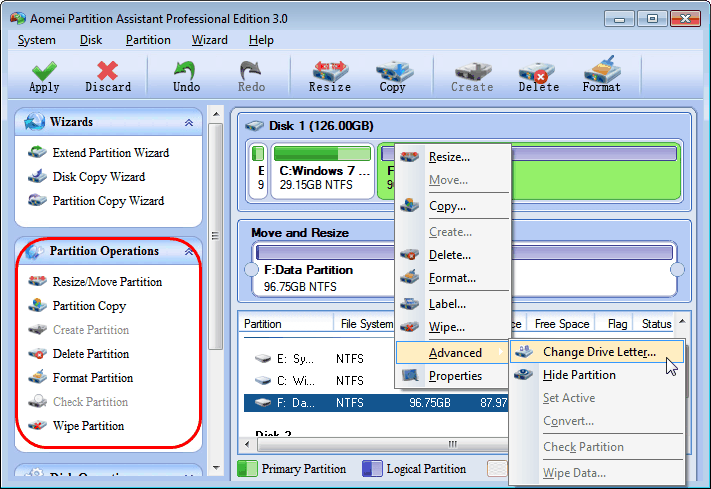
Task: Select the E: Sy... NTFS table row
Action: point(319,359)
